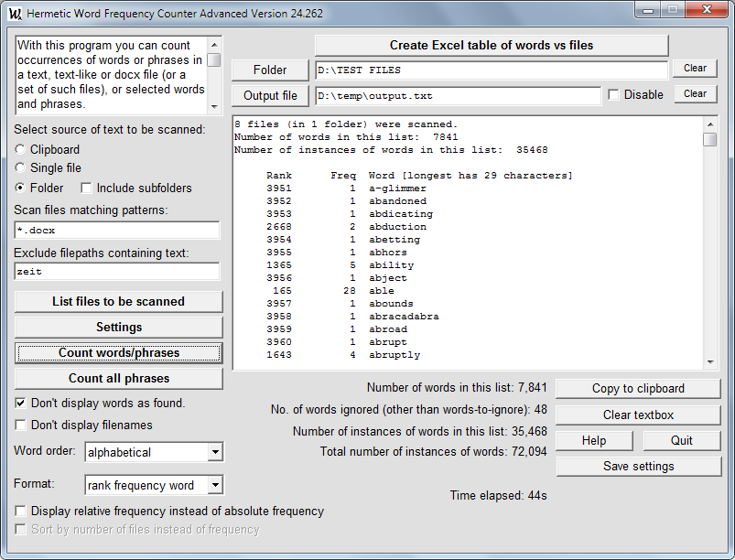The width and height of the screenshot is (735, 560).
Task: Click the word 'abject' in results
Action: [388, 278]
